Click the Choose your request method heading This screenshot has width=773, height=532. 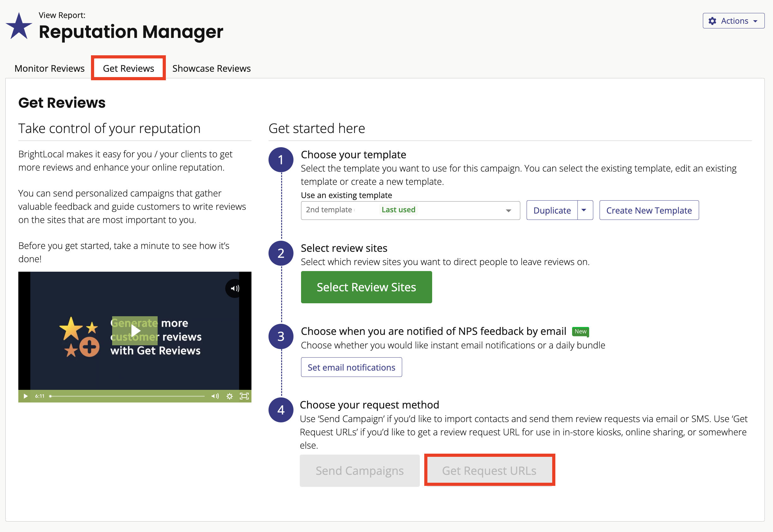pyautogui.click(x=369, y=405)
